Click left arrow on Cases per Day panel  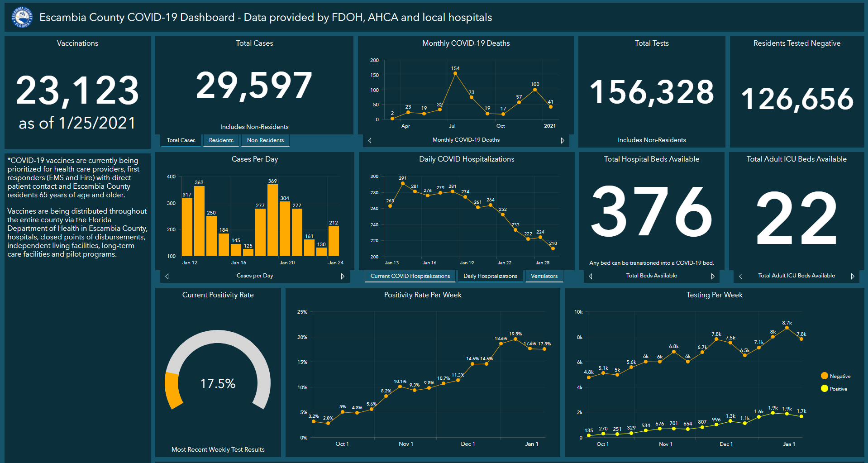(167, 276)
